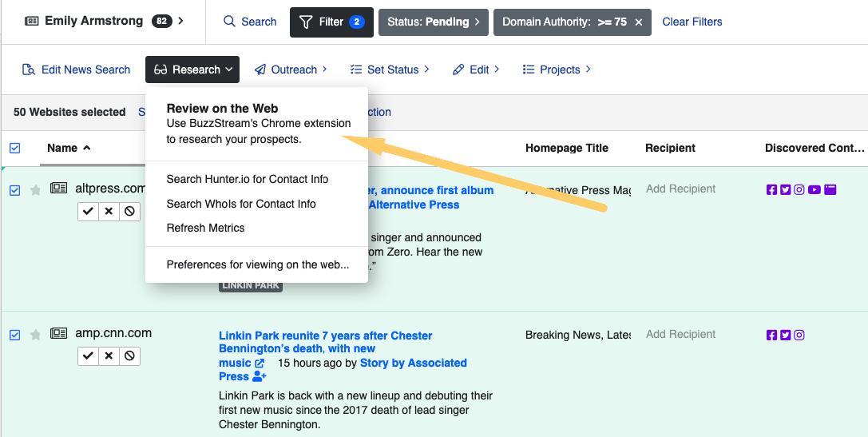Click the Clear Filters link
Viewport: 868px width, 437px height.
pos(692,22)
